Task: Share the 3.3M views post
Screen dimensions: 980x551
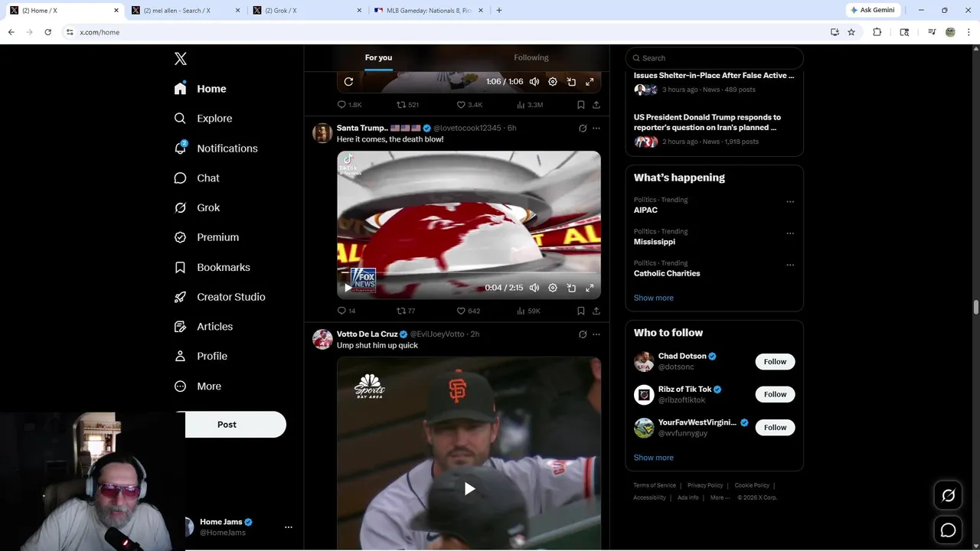Action: coord(596,105)
